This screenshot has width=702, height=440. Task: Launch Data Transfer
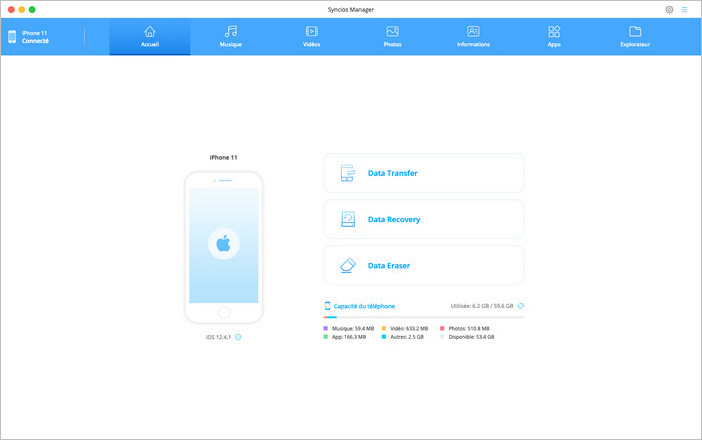click(x=424, y=173)
